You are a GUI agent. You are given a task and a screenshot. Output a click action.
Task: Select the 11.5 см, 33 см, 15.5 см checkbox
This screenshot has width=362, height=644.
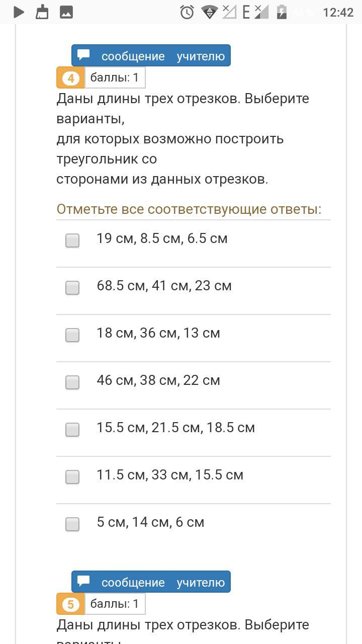point(72,476)
